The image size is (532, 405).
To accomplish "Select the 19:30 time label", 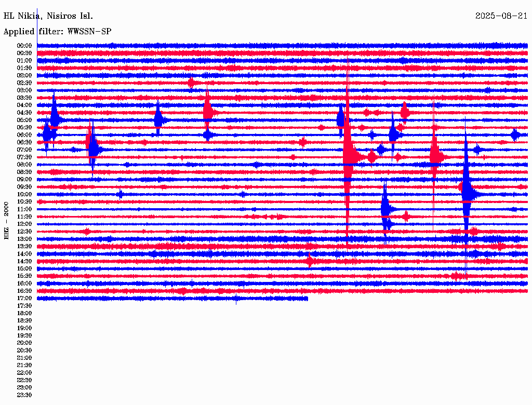I will click(24, 335).
